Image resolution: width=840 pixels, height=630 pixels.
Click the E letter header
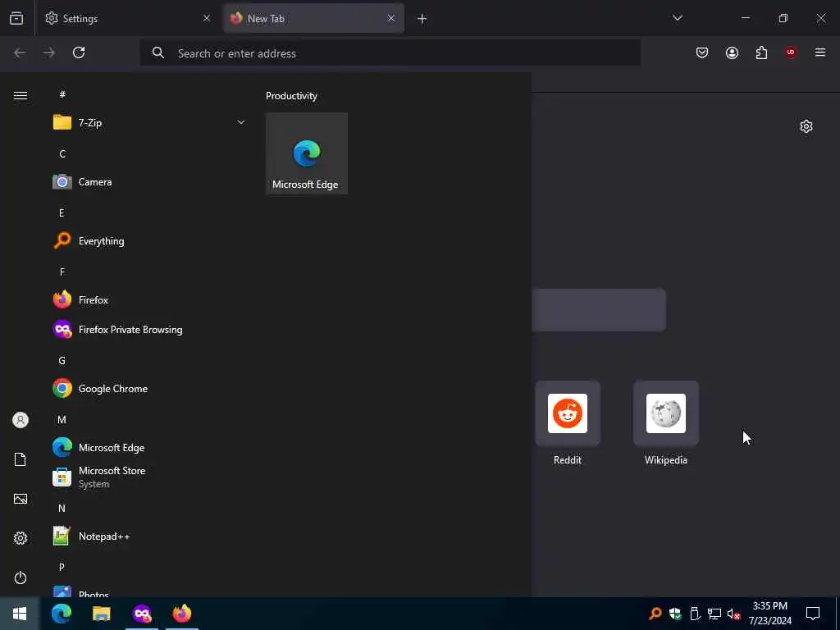[62, 212]
